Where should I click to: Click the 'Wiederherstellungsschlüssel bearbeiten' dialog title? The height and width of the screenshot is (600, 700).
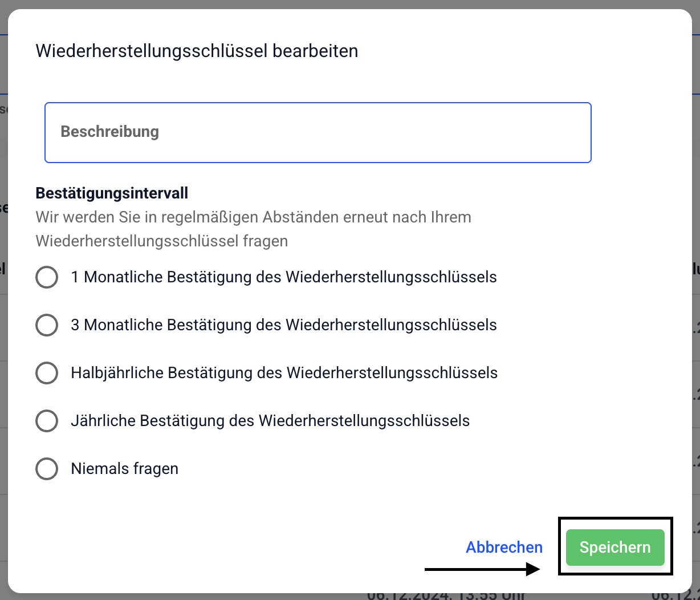(x=197, y=51)
